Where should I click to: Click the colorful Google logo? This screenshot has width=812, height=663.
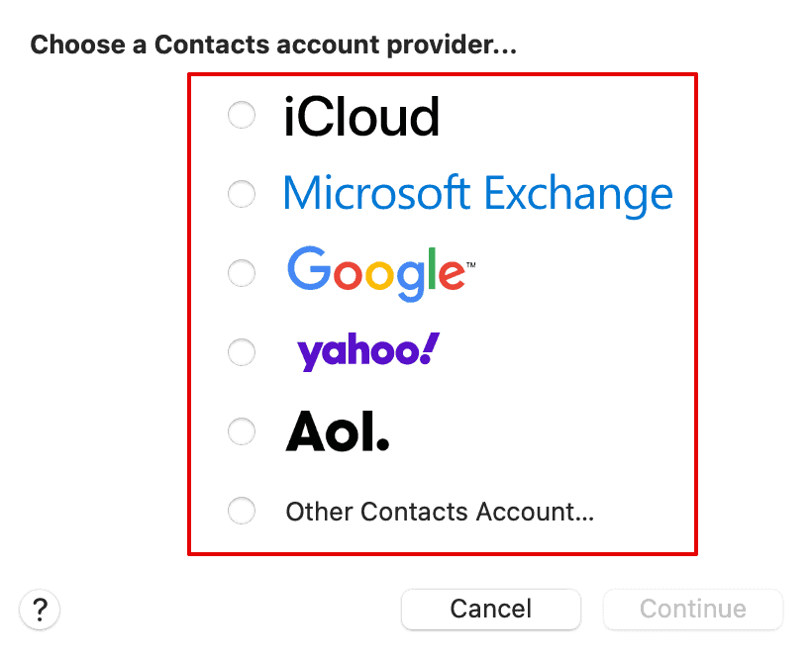[x=374, y=272]
